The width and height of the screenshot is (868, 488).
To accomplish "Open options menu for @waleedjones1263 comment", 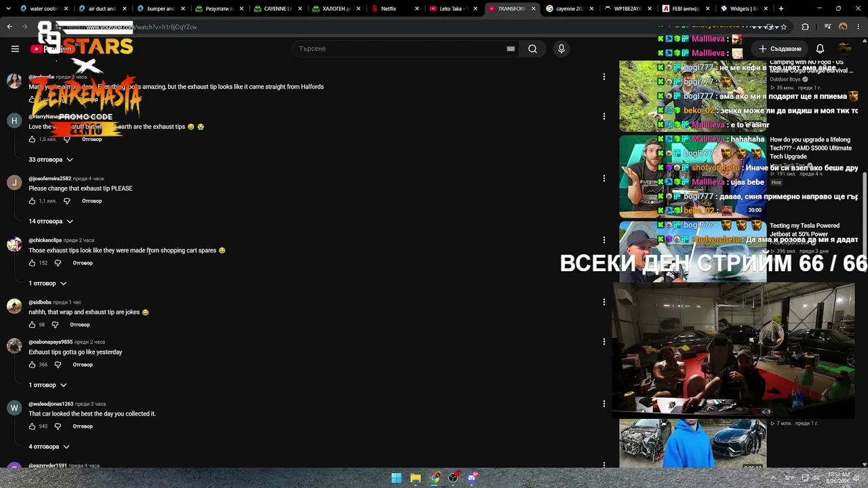I will click(x=604, y=403).
